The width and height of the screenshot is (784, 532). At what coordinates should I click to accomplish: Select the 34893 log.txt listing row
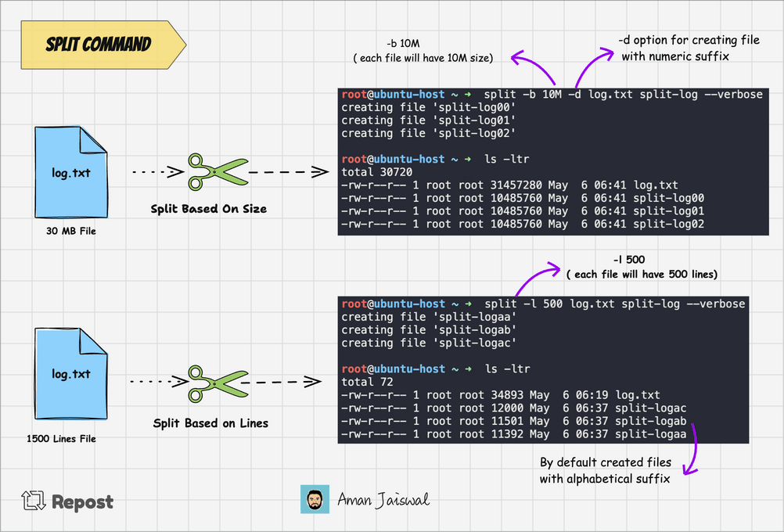[501, 395]
